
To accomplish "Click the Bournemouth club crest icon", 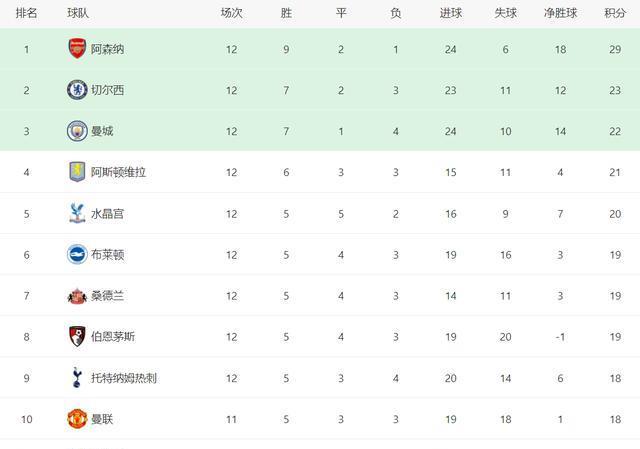I will pos(77,337).
